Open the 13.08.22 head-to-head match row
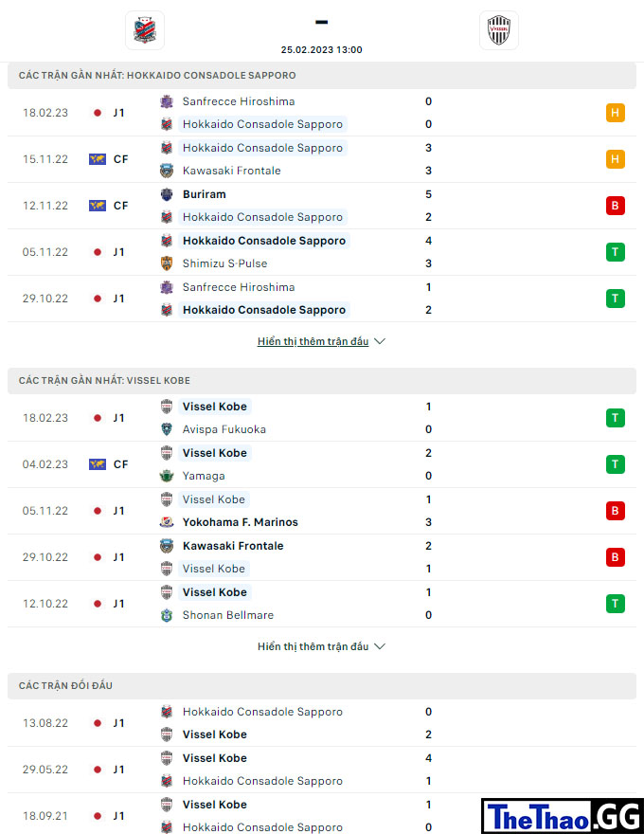The width and height of the screenshot is (644, 834). click(x=322, y=723)
